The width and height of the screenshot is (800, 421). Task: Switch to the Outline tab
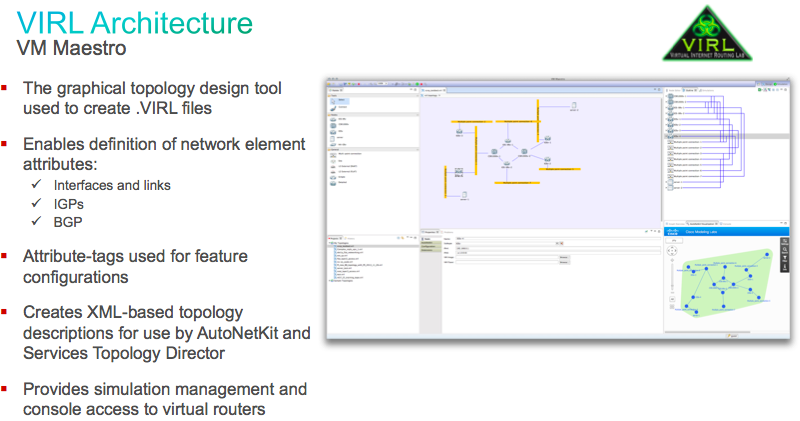689,90
